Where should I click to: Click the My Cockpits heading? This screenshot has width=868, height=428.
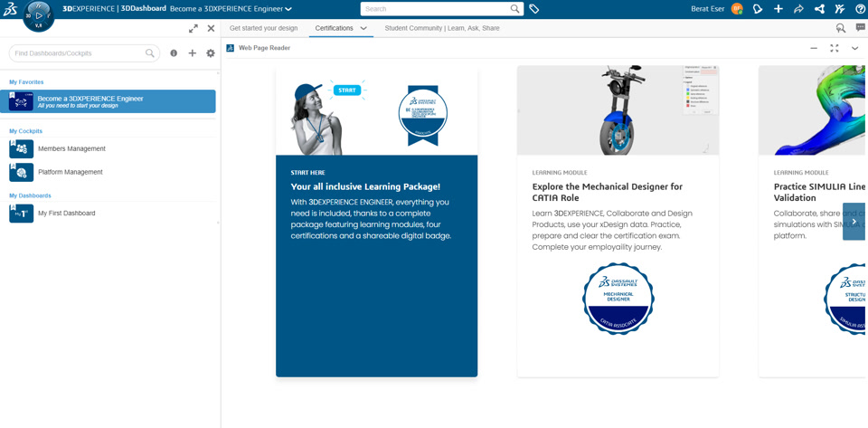[x=26, y=131]
